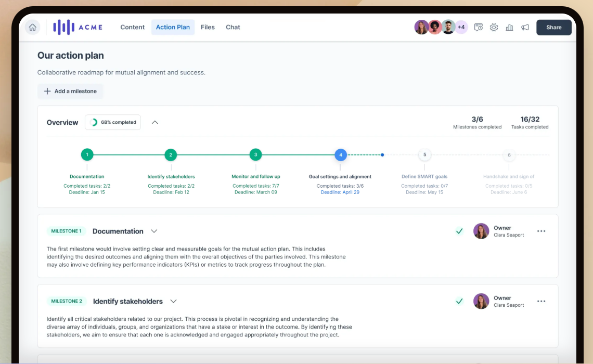Viewport: 593px width, 364px height.
Task: Expand the Documentation milestone chevron
Action: click(x=154, y=231)
